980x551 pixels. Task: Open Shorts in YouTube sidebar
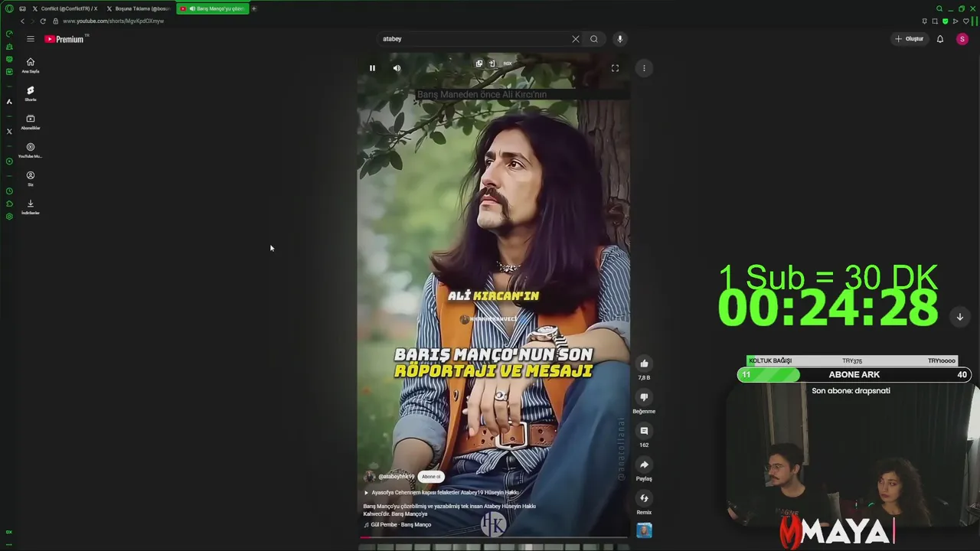31,93
